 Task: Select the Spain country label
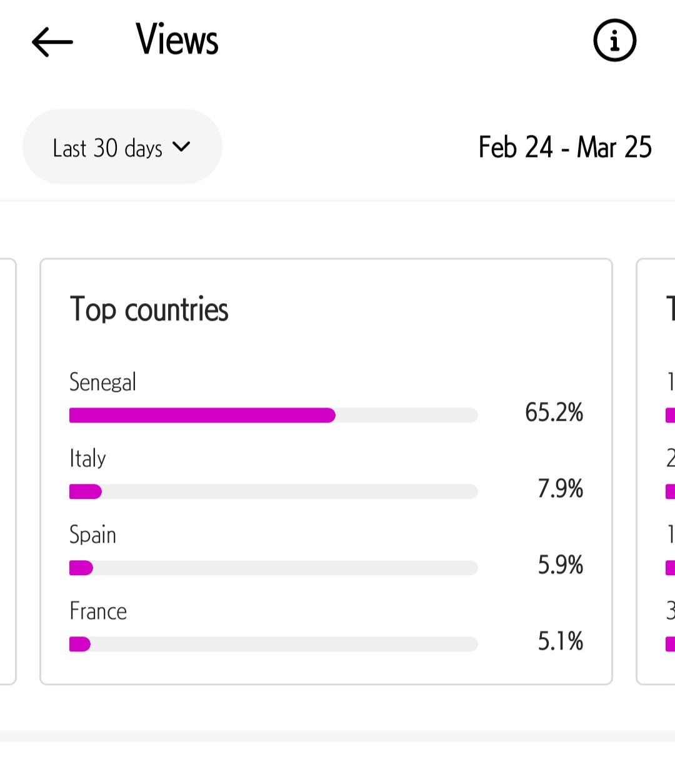(92, 535)
